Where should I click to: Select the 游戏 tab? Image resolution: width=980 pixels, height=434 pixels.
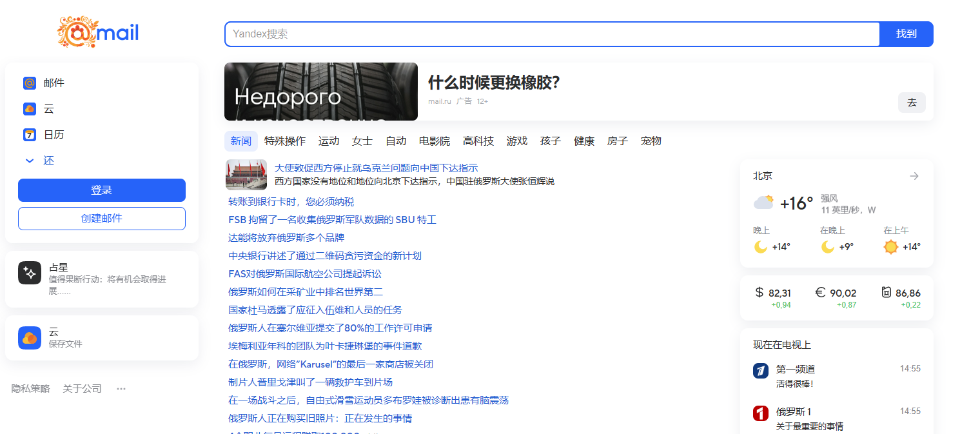pos(517,141)
